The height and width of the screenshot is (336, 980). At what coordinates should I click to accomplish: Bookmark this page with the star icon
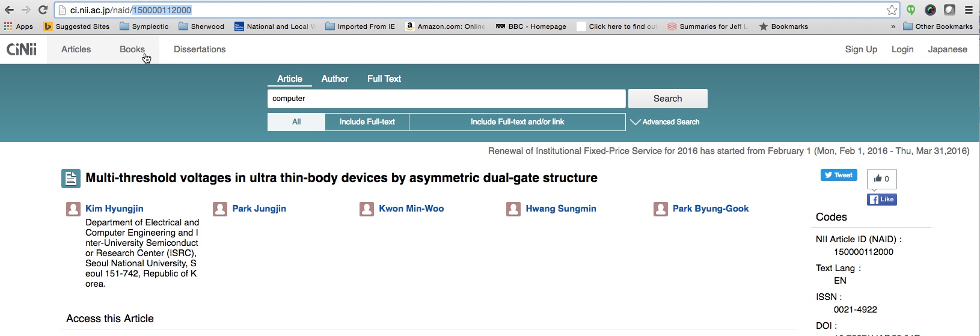(x=892, y=10)
